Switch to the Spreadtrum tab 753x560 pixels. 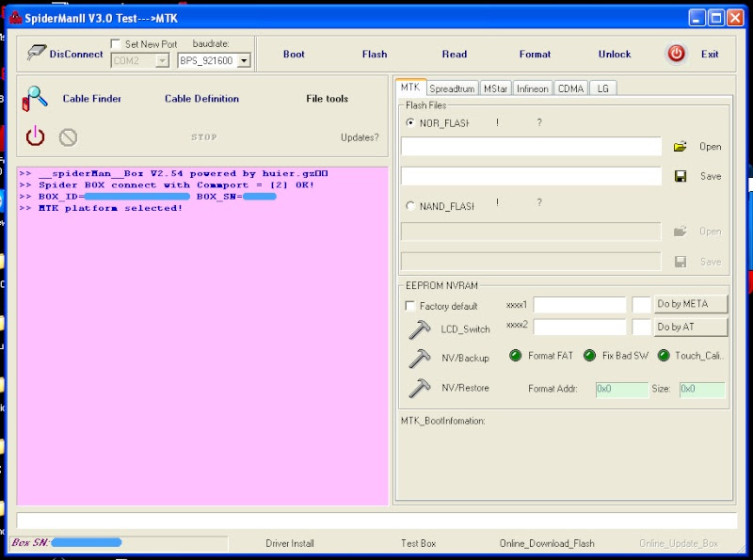452,88
